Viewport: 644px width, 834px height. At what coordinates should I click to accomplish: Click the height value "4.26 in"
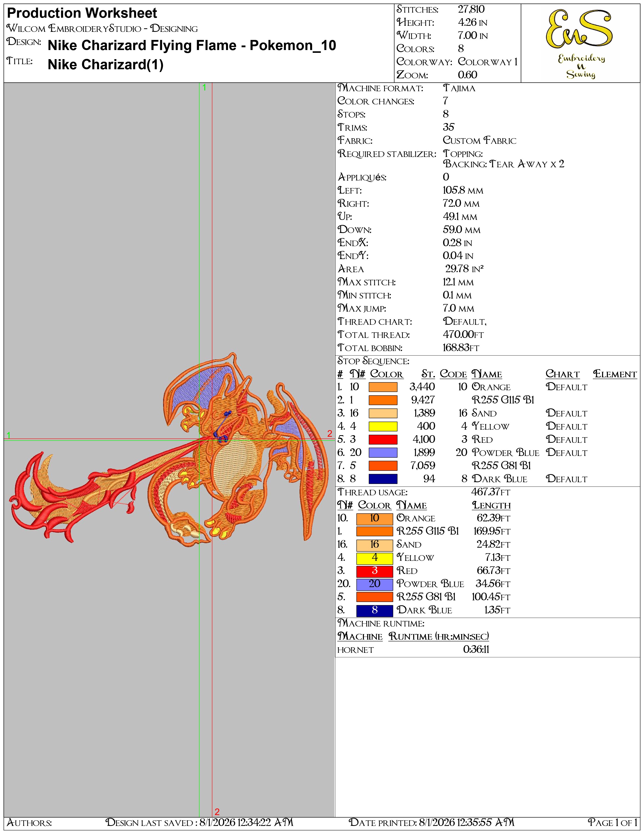pos(473,22)
